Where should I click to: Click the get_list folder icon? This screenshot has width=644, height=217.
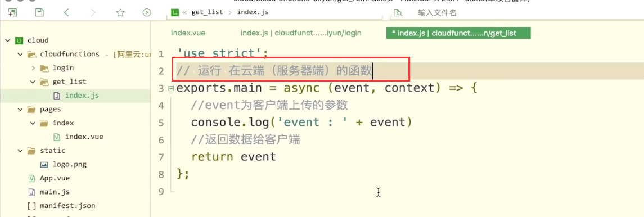pos(44,82)
